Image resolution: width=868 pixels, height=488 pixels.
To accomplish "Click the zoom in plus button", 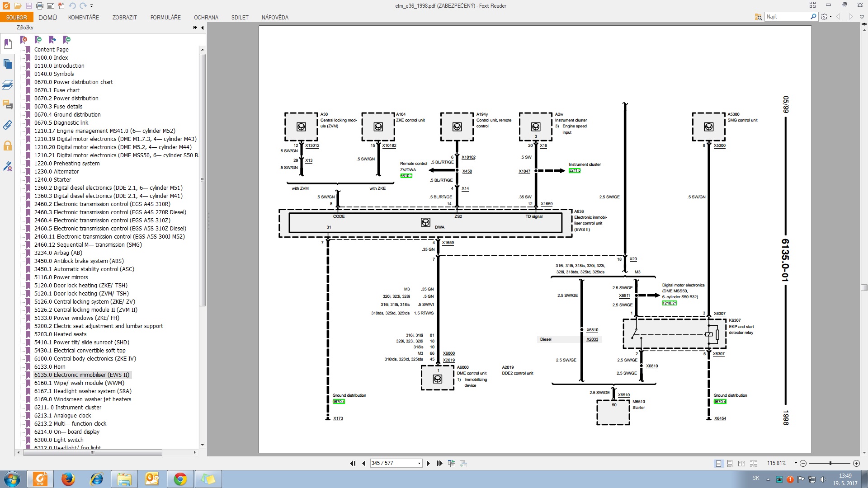I will [856, 463].
